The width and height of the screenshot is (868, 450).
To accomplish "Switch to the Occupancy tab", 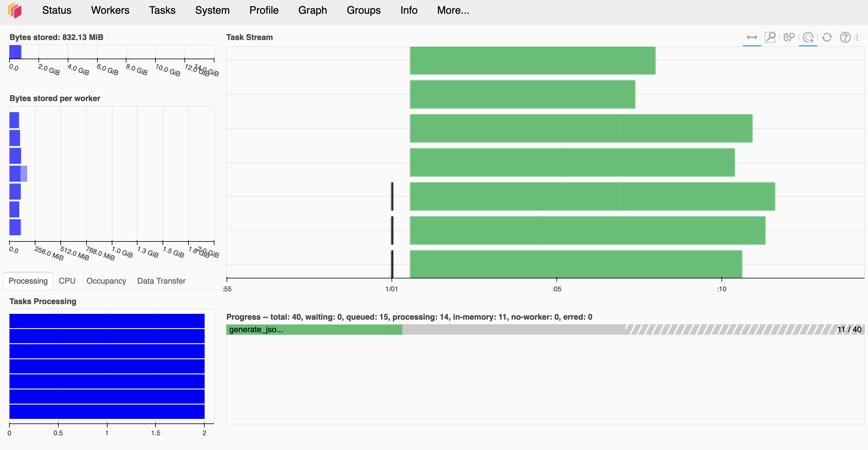I will pyautogui.click(x=106, y=281).
